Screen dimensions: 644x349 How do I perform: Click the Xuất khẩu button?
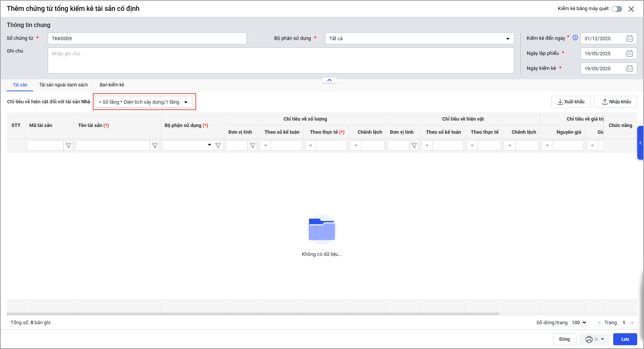coord(571,102)
